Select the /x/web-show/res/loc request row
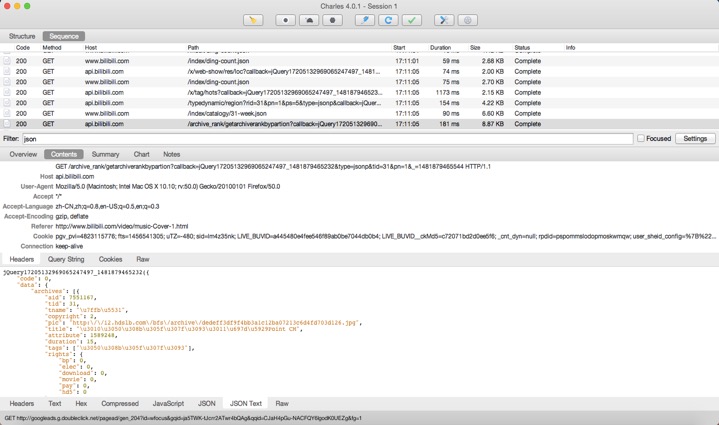This screenshot has height=425, width=719. click(x=360, y=72)
